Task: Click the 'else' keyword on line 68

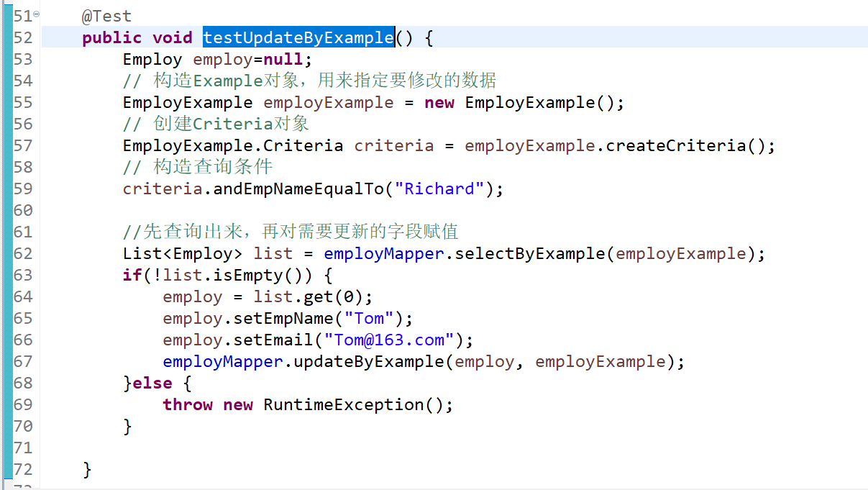Action: pyautogui.click(x=152, y=383)
